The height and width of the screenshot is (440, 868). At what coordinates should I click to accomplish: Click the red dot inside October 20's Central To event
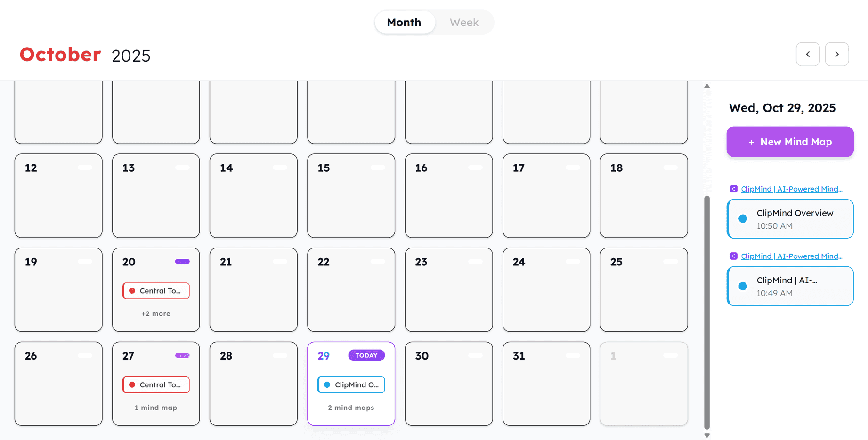coord(131,291)
